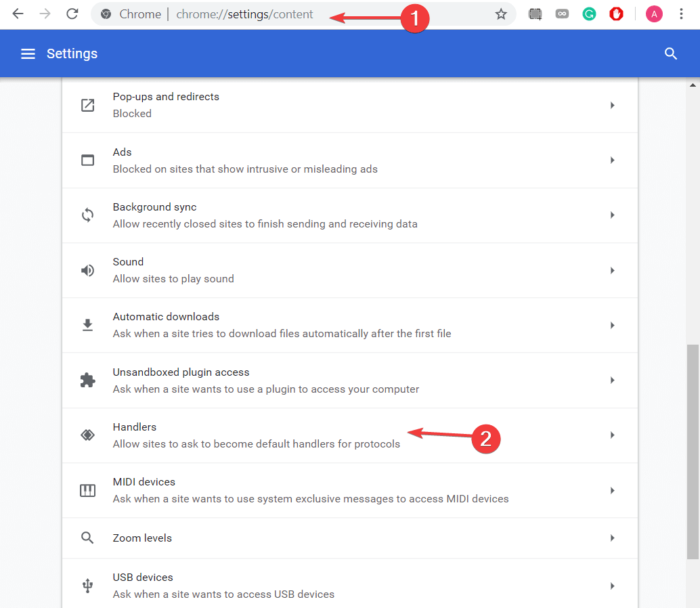Expand Unsandboxed plugin access chevron
Viewport: 700px width, 608px height.
[x=613, y=380]
